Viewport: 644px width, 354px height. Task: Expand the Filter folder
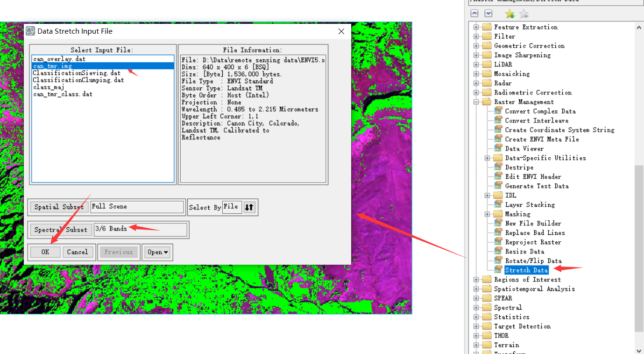click(476, 36)
